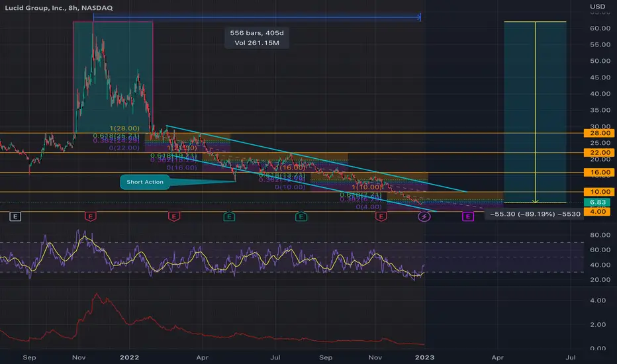Click the 60.00 price axis value
The height and width of the screenshot is (364, 617).
click(600, 28)
